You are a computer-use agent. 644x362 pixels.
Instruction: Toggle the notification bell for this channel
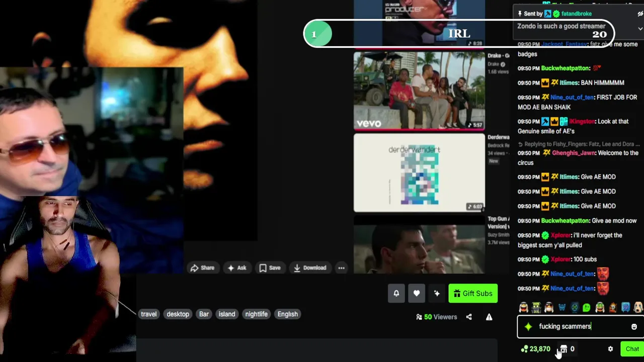[396, 294]
